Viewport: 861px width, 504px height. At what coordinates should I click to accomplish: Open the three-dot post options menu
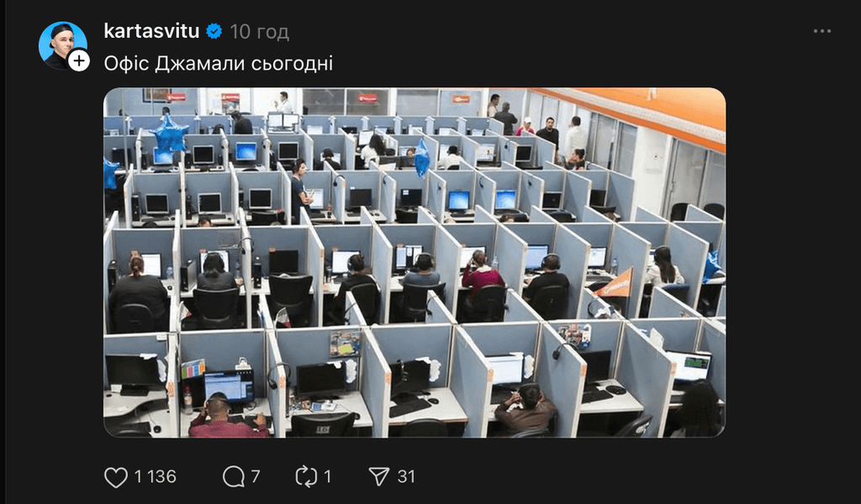[x=822, y=31]
